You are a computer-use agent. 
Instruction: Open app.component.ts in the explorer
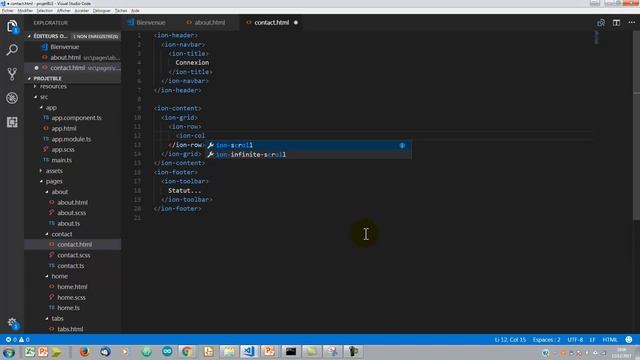(76, 118)
